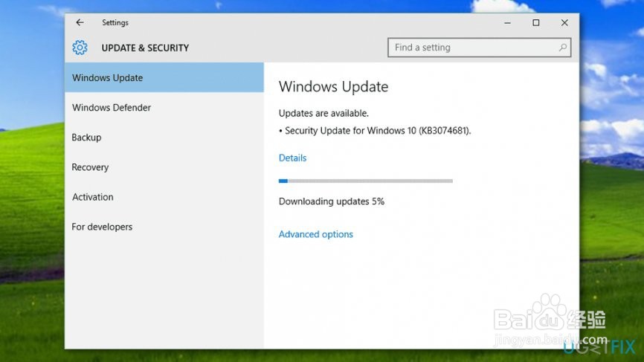This screenshot has width=644, height=362.
Task: Open Advanced options link
Action: pyautogui.click(x=316, y=234)
